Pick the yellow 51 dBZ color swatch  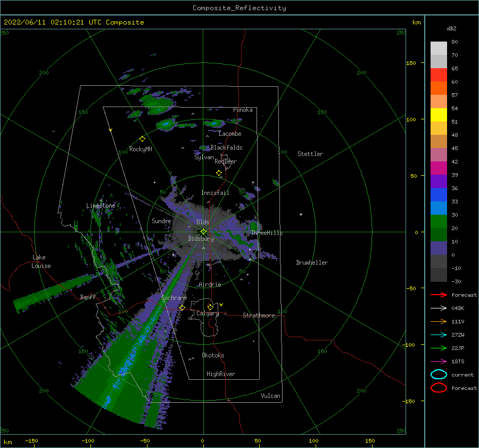[x=439, y=115]
